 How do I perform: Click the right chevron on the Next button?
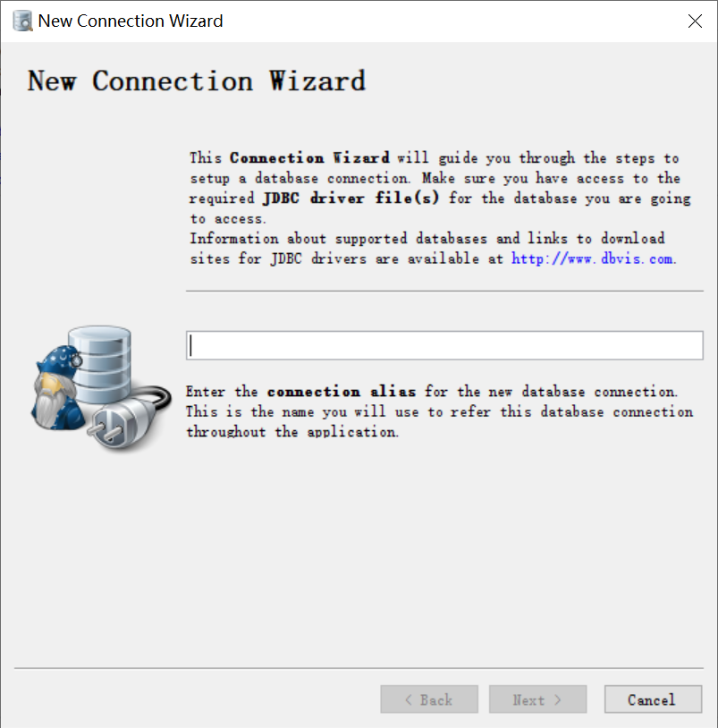point(557,699)
